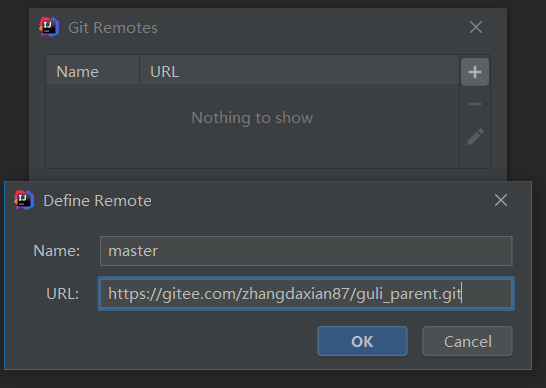Click divider between Name and URL columns
The height and width of the screenshot is (388, 546).
(x=140, y=71)
